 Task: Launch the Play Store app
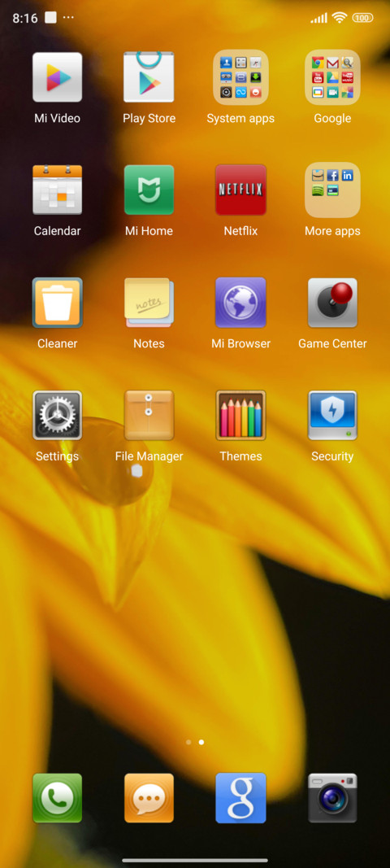tap(149, 77)
